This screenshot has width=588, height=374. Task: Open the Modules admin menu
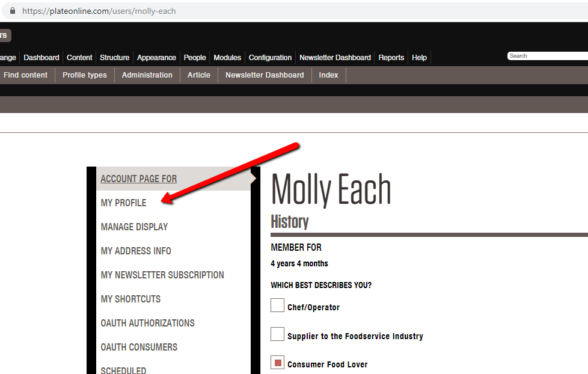[x=227, y=58]
